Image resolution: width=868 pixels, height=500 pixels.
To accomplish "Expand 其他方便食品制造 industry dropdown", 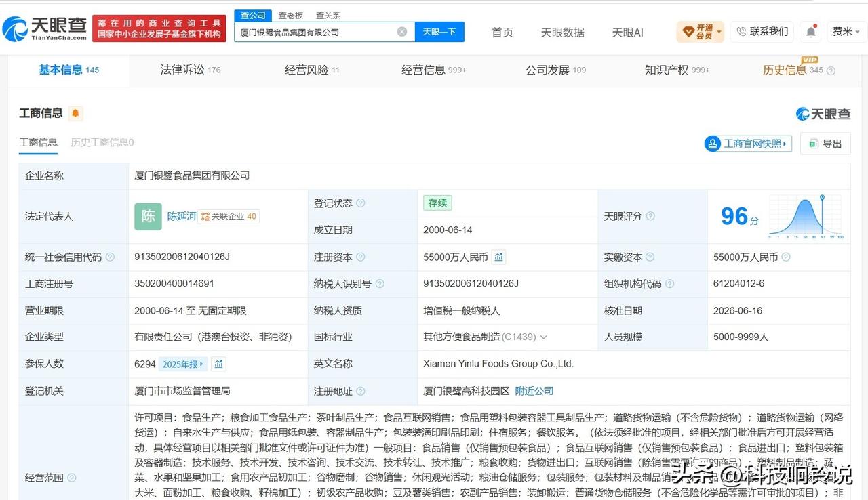I will pyautogui.click(x=543, y=337).
